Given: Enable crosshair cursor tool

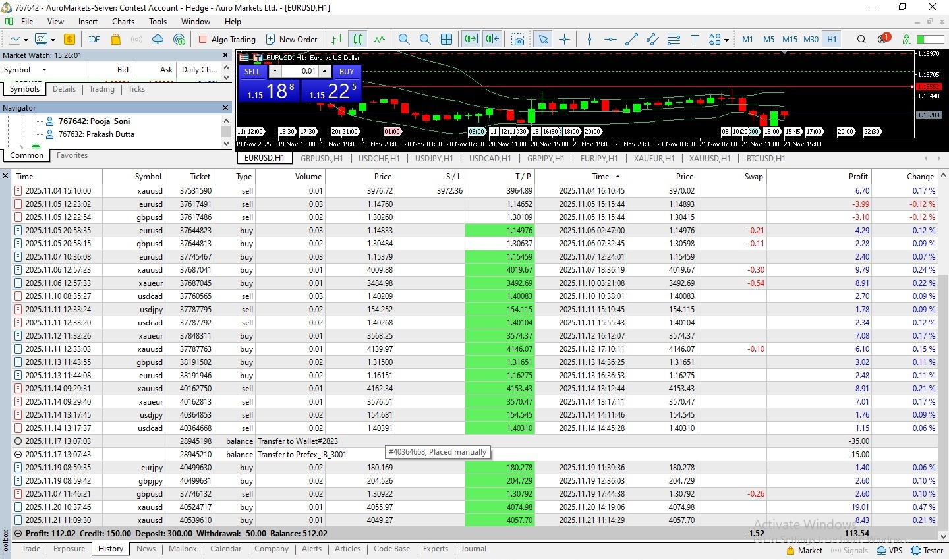Looking at the screenshot, I should (565, 40).
